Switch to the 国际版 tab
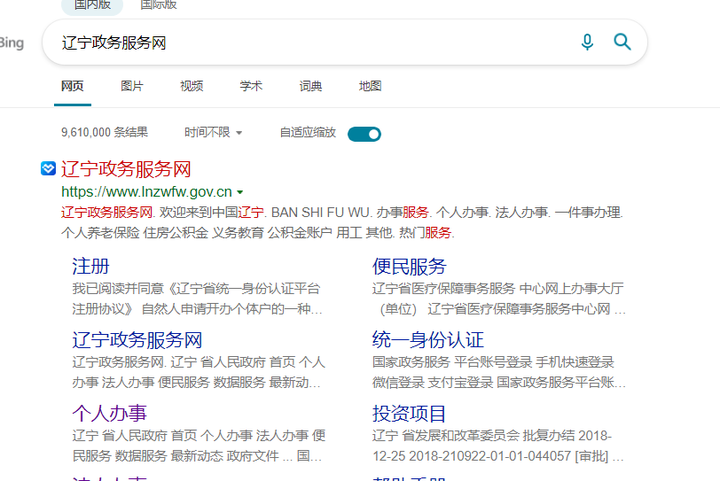 tap(158, 6)
